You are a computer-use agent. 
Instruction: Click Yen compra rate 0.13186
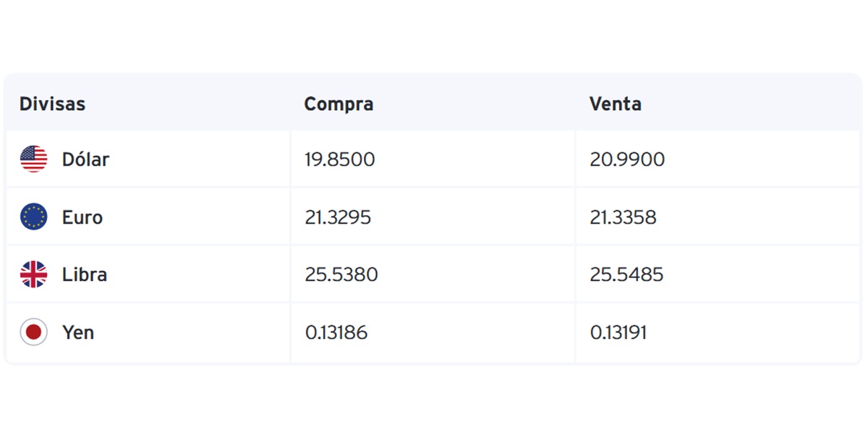tap(336, 332)
